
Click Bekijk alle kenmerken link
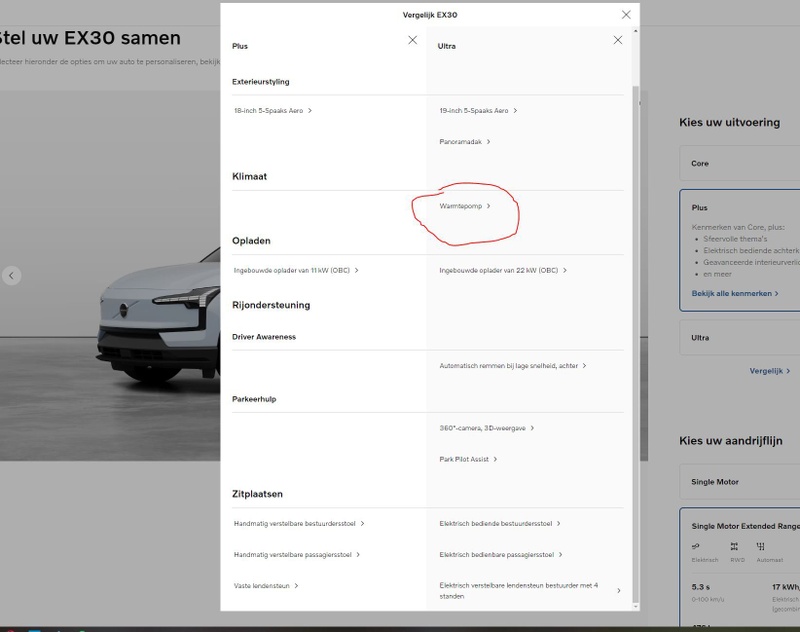735,293
